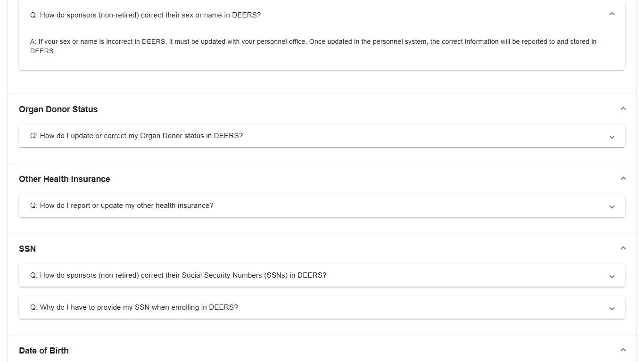Click chevron beside correct SSNs question
Viewport: 644px width, 362px height.
tap(611, 276)
